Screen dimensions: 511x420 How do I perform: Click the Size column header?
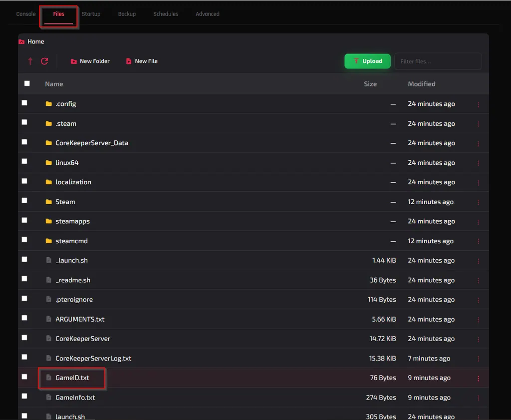(x=370, y=84)
